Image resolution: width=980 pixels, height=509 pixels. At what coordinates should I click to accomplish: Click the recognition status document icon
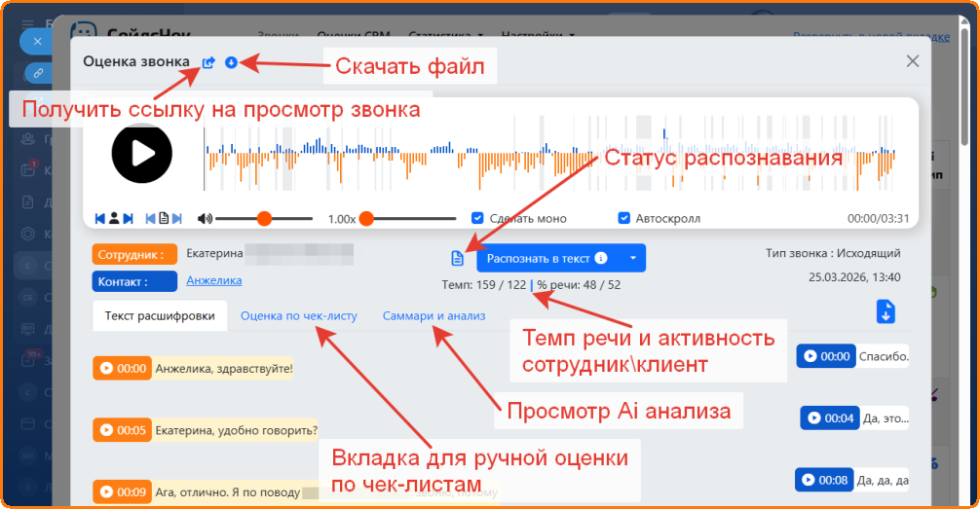(x=457, y=258)
